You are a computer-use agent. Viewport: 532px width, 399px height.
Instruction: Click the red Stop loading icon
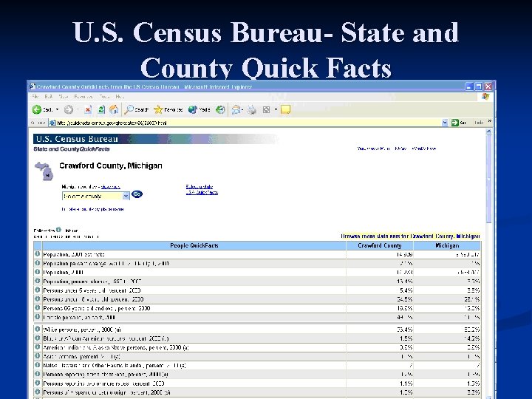point(88,109)
